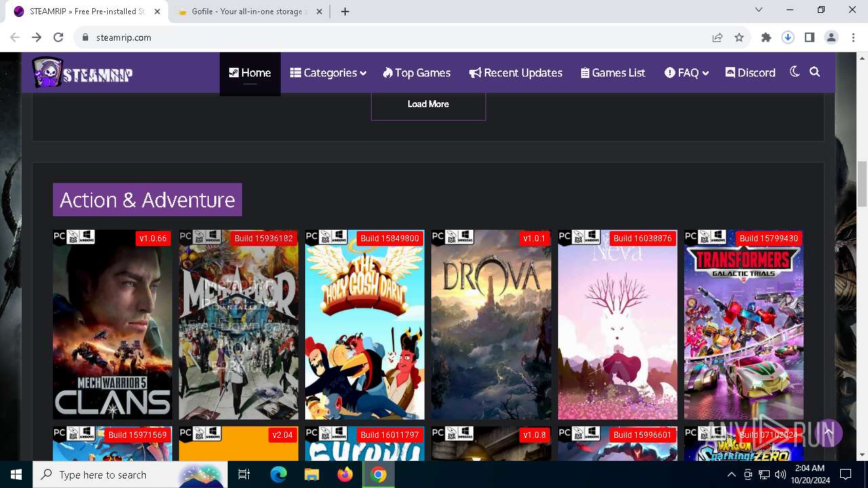Launch Firefox from taskbar
This screenshot has height=488, width=868.
pyautogui.click(x=345, y=474)
